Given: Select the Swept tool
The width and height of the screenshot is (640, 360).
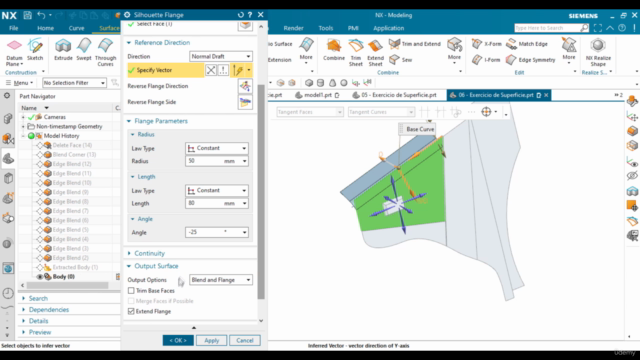Looking at the screenshot, I should (84, 50).
